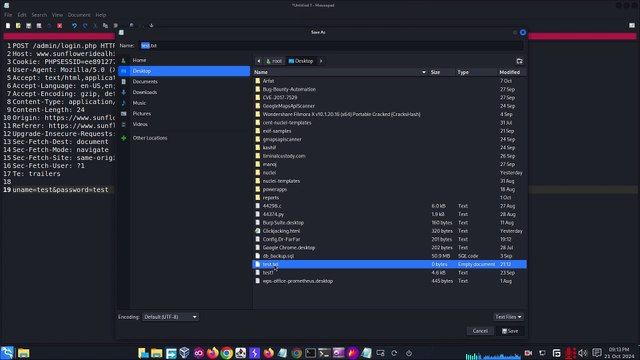640x360 pixels.
Task: Click the volume speaker icon in system tray
Action: coord(582,353)
